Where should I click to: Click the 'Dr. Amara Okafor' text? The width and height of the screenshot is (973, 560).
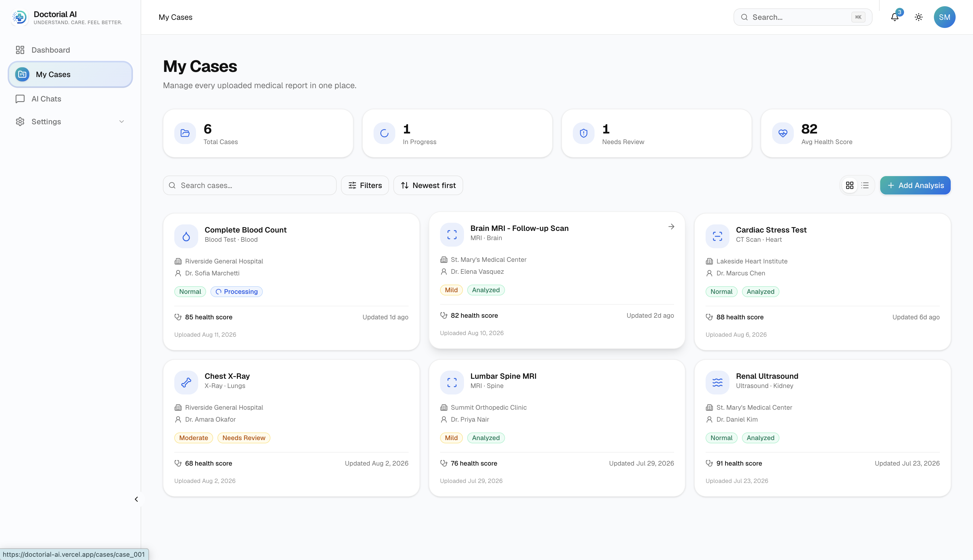(210, 419)
